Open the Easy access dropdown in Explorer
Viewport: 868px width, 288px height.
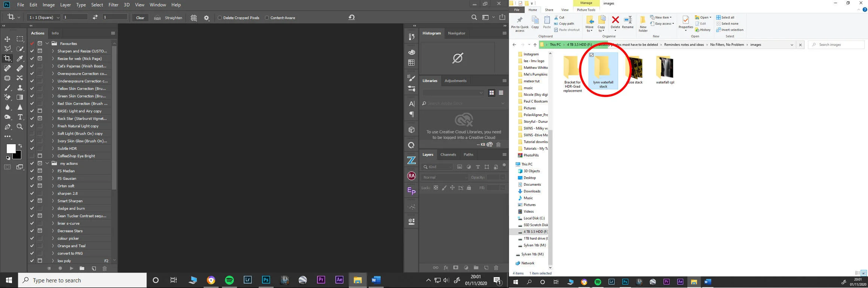[x=662, y=24]
